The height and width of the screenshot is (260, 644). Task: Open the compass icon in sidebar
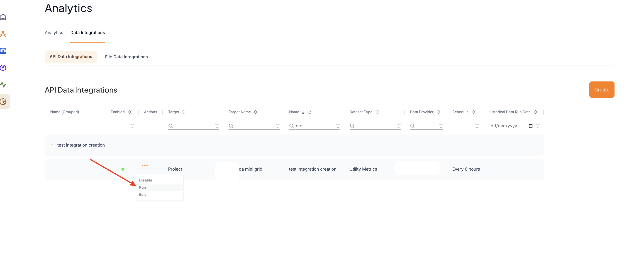tap(3, 34)
